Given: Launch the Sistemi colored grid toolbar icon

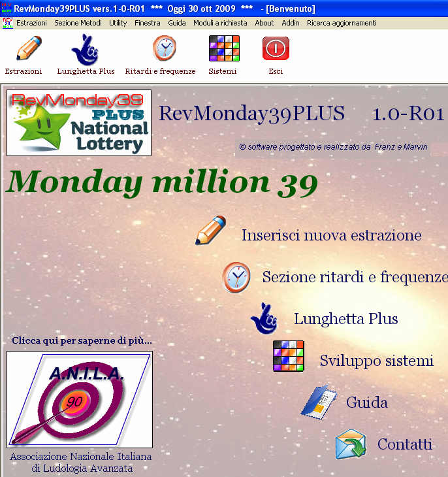Looking at the screenshot, I should (x=224, y=48).
